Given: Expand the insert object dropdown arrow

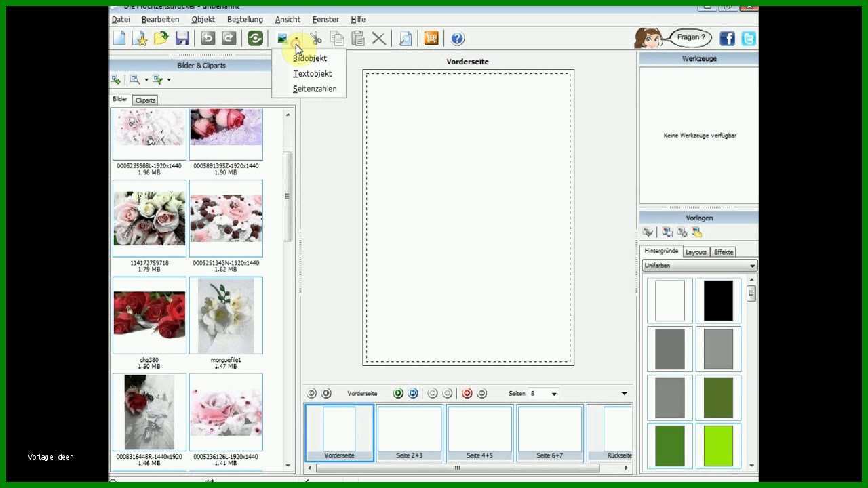Looking at the screenshot, I should pyautogui.click(x=297, y=39).
